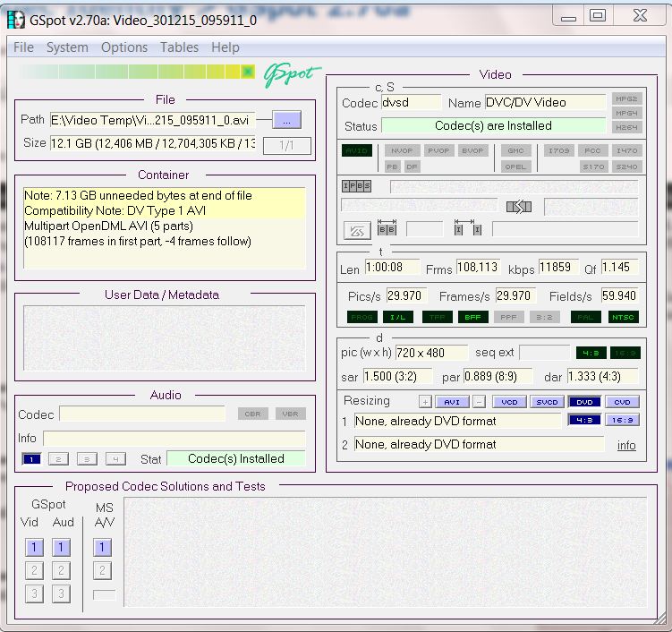This screenshot has width=672, height=632.
Task: Select the 16:9 resizing button
Action: point(622,420)
